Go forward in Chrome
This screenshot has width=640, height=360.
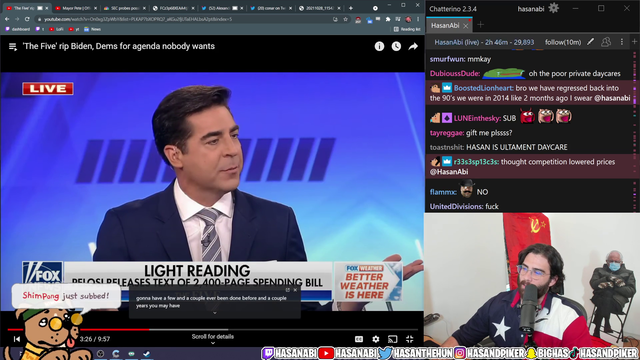click(17, 19)
